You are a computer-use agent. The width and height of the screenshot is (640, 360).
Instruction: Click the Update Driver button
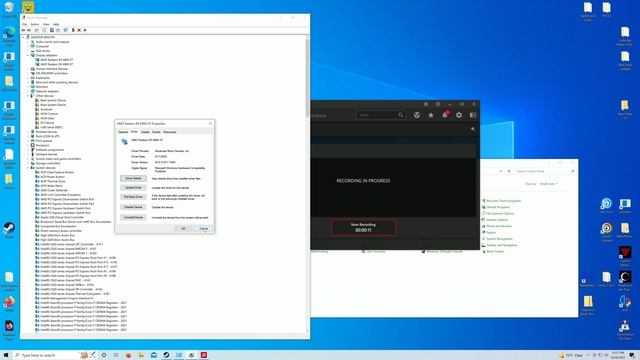click(x=133, y=188)
